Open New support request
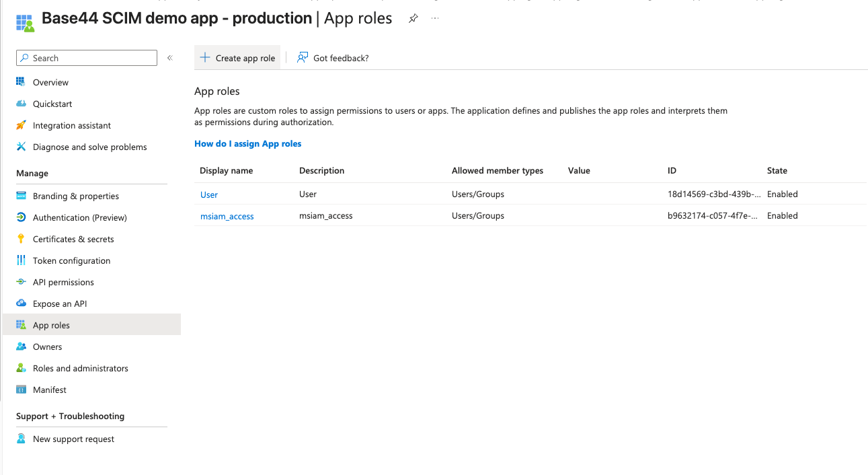This screenshot has width=868, height=475. tap(73, 439)
